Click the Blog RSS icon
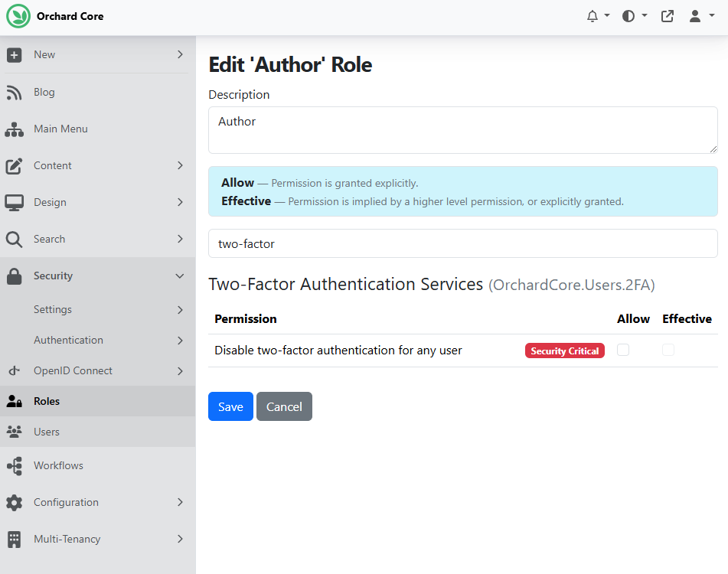Screen dimensions: 728x574 pos(14,93)
